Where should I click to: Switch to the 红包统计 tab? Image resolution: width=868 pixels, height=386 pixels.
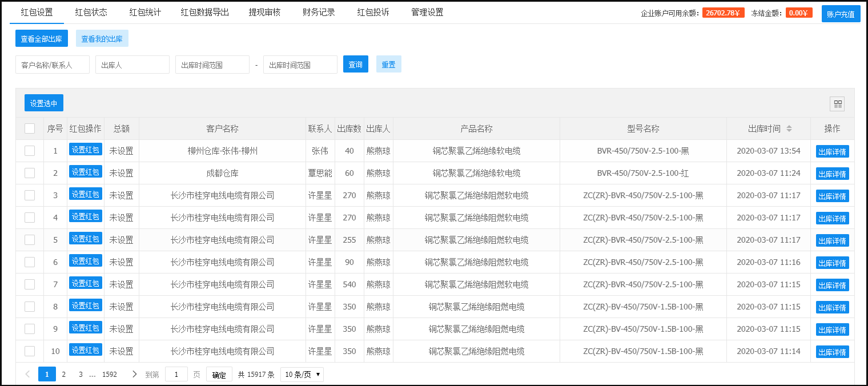145,13
